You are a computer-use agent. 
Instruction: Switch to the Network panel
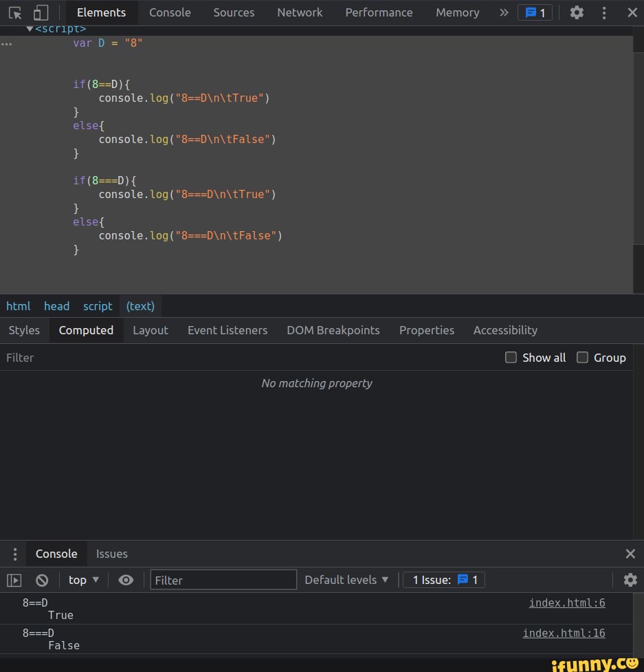(299, 12)
